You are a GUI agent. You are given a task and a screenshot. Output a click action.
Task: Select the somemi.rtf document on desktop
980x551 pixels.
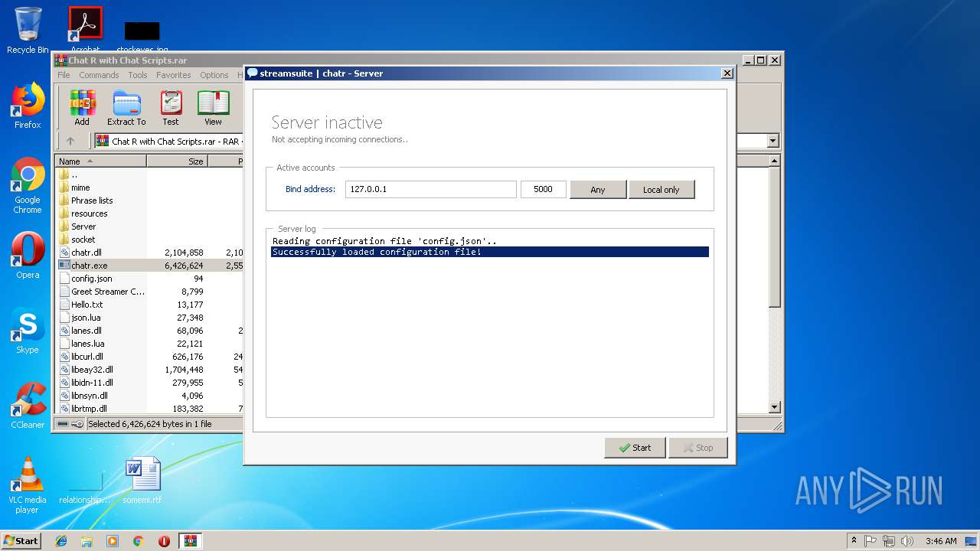tap(142, 481)
